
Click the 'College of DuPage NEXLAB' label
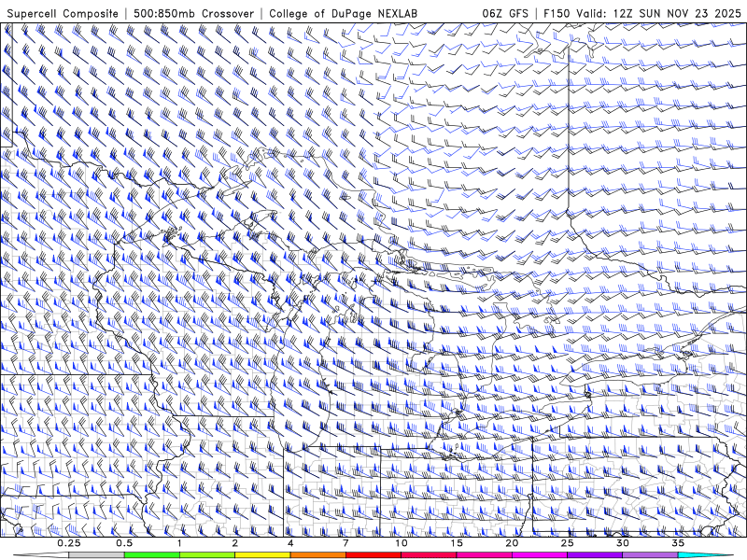point(343,13)
